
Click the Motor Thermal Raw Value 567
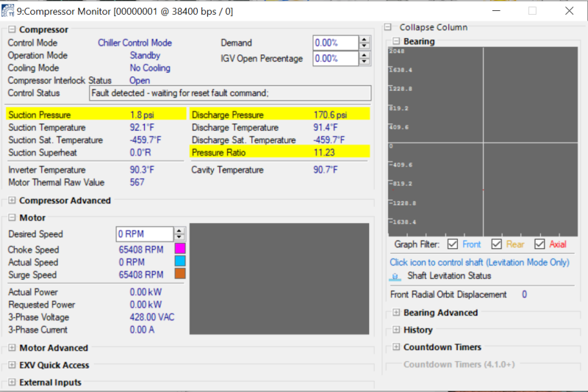pos(137,182)
